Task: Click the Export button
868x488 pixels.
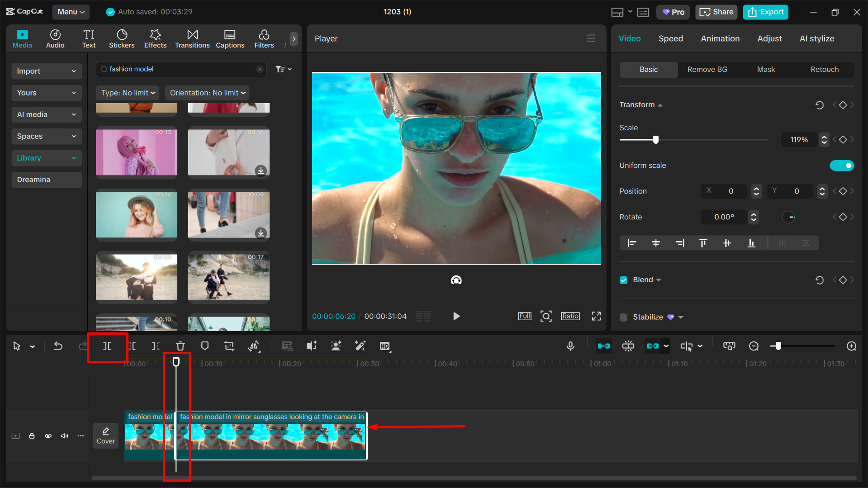Action: [765, 12]
